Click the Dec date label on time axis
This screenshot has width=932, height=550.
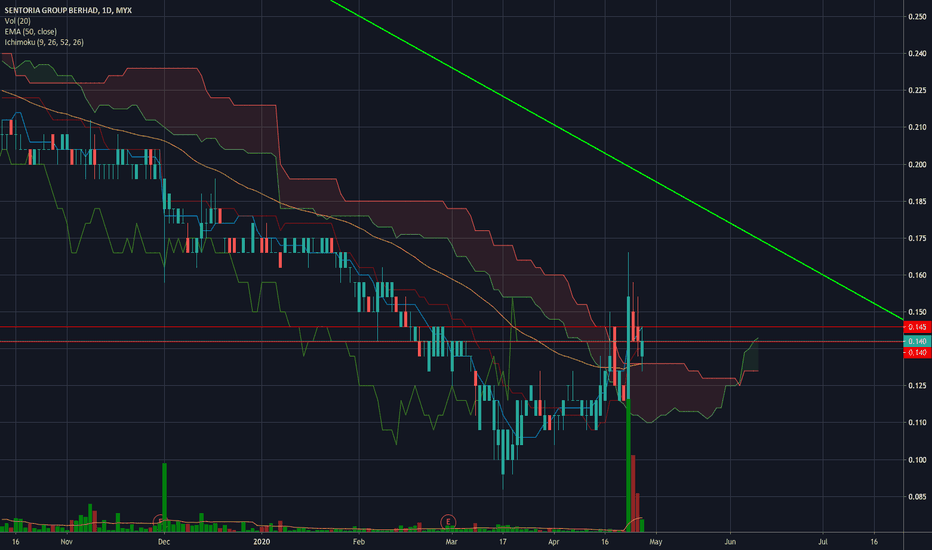tap(164, 542)
